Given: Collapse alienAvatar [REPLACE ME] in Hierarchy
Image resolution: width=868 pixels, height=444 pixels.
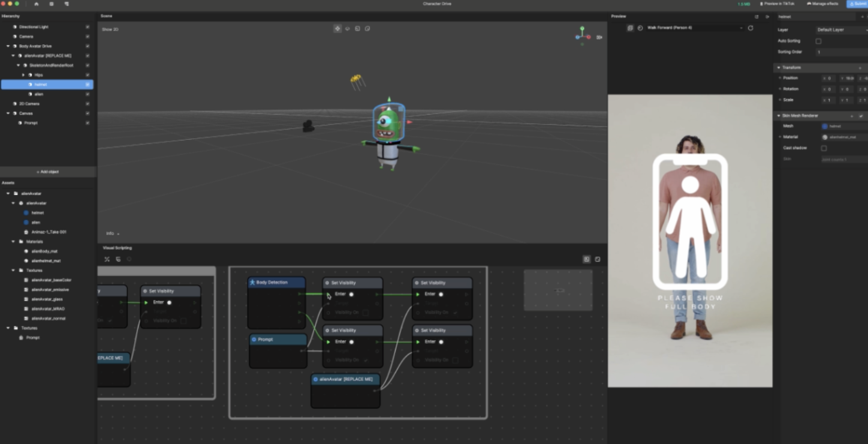Looking at the screenshot, I should 13,56.
